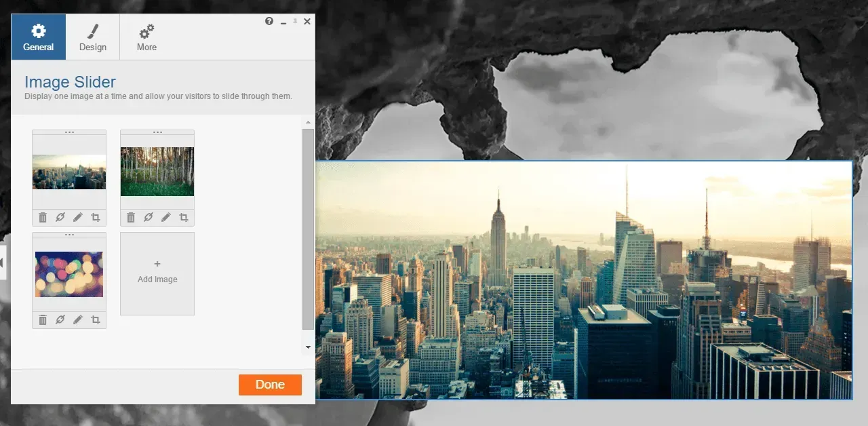The height and width of the screenshot is (426, 868).
Task: Edit the city skyline image with the pencil
Action: [78, 218]
